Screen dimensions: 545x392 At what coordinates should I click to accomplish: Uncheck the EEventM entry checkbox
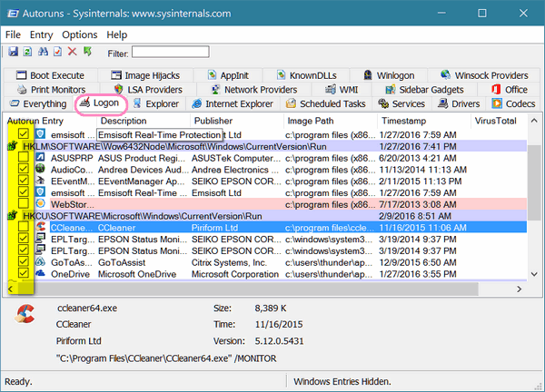(x=24, y=181)
